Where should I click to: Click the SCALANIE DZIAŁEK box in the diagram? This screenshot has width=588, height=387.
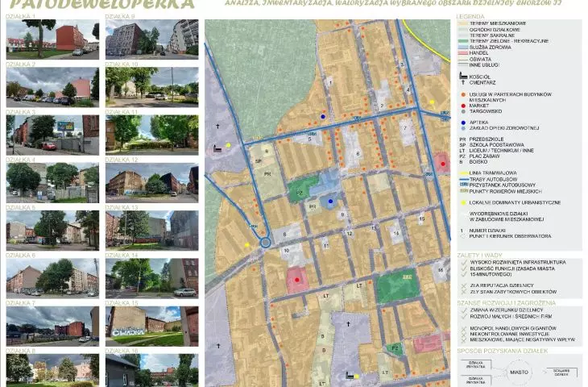561,372
